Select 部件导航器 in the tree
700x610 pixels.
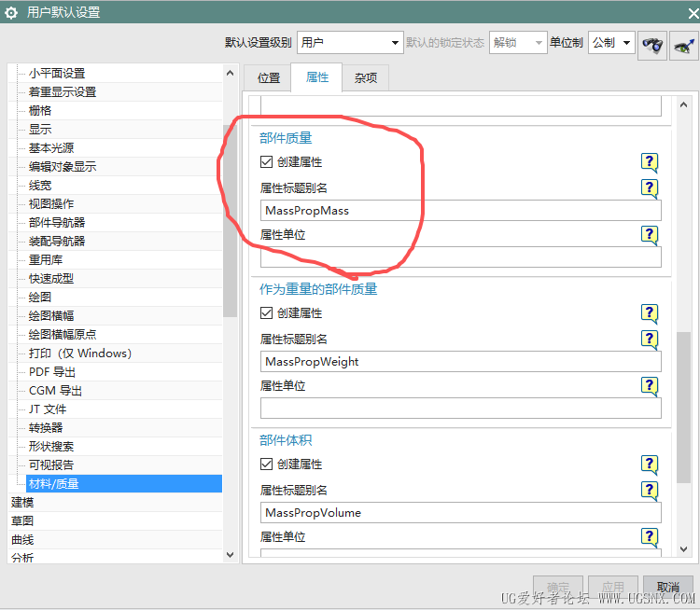tap(57, 223)
